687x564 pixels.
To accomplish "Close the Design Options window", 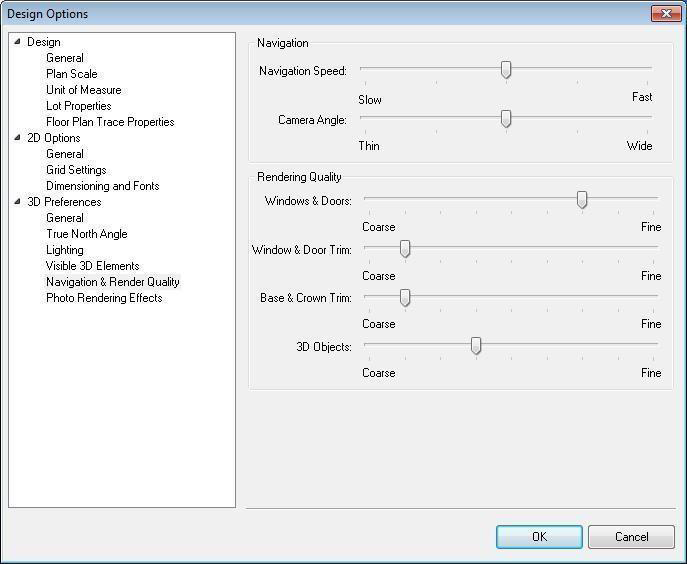I will [x=666, y=14].
